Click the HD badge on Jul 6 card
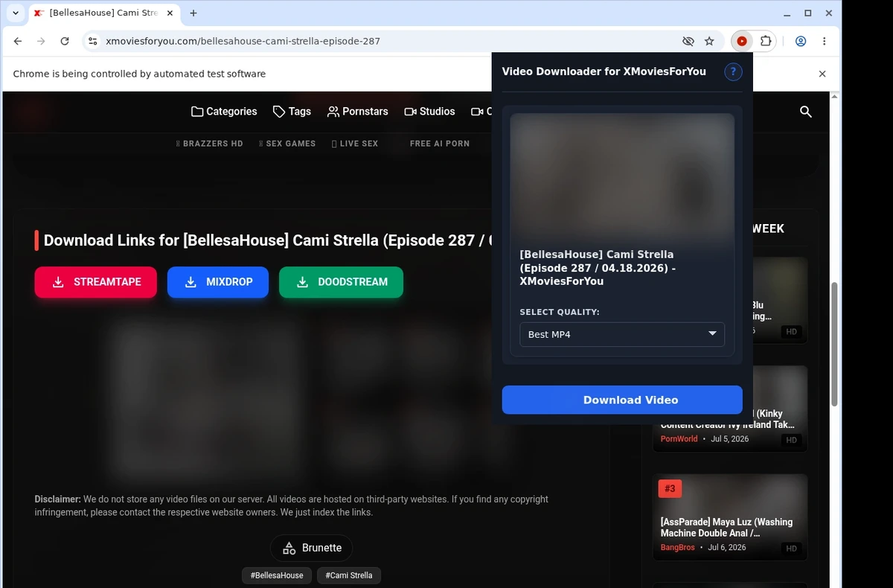The width and height of the screenshot is (893, 588). pos(791,549)
